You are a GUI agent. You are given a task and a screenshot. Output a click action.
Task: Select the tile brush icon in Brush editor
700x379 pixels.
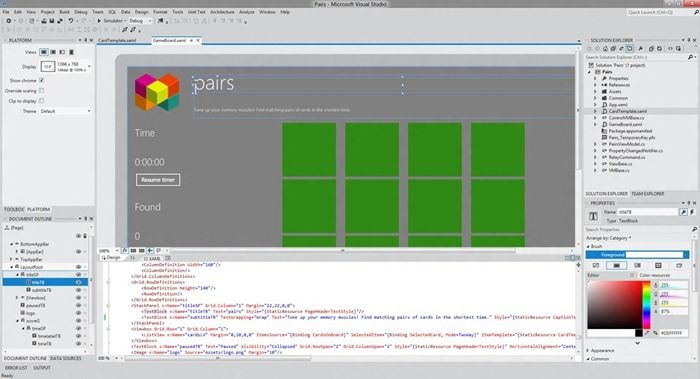658,266
